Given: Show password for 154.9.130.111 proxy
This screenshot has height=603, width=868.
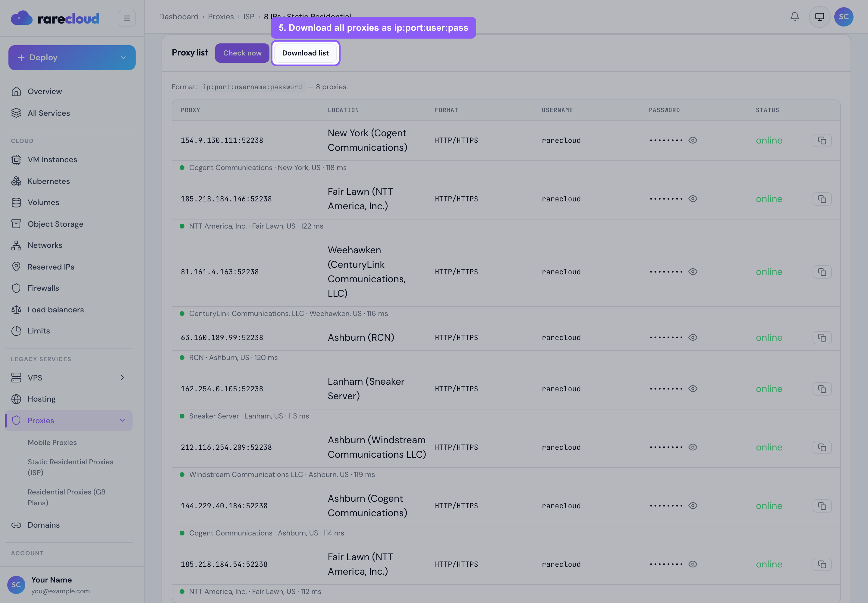Looking at the screenshot, I should 692,140.
